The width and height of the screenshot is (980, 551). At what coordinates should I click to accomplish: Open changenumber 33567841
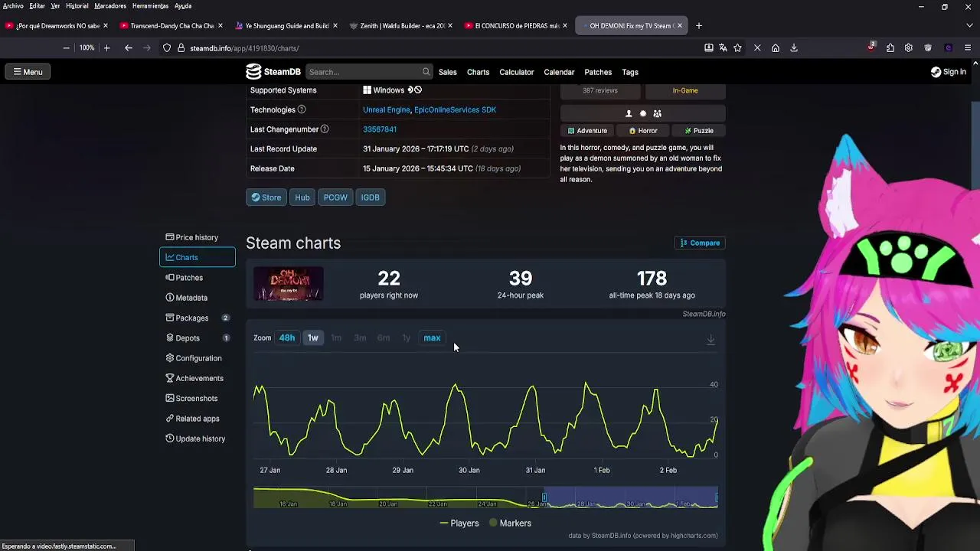tap(380, 129)
